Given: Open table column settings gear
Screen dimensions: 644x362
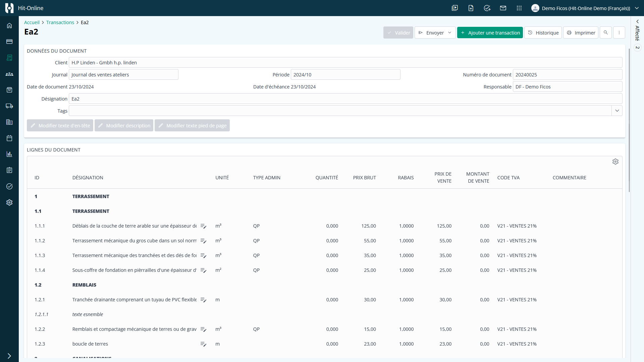Looking at the screenshot, I should [615, 162].
